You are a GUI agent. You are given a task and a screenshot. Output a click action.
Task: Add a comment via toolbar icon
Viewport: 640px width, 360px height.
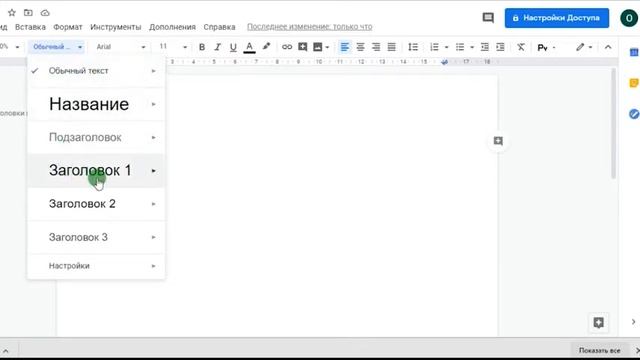(x=302, y=47)
